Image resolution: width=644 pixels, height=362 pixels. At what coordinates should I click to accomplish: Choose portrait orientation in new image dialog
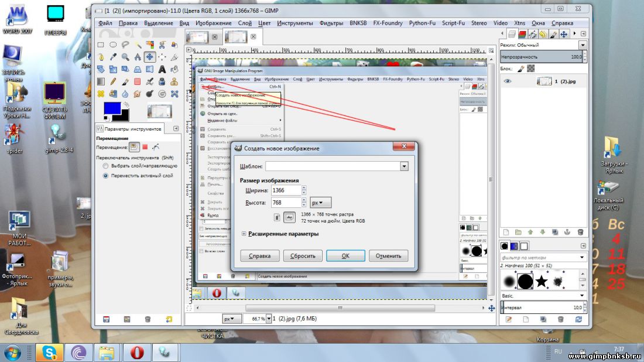(x=278, y=217)
